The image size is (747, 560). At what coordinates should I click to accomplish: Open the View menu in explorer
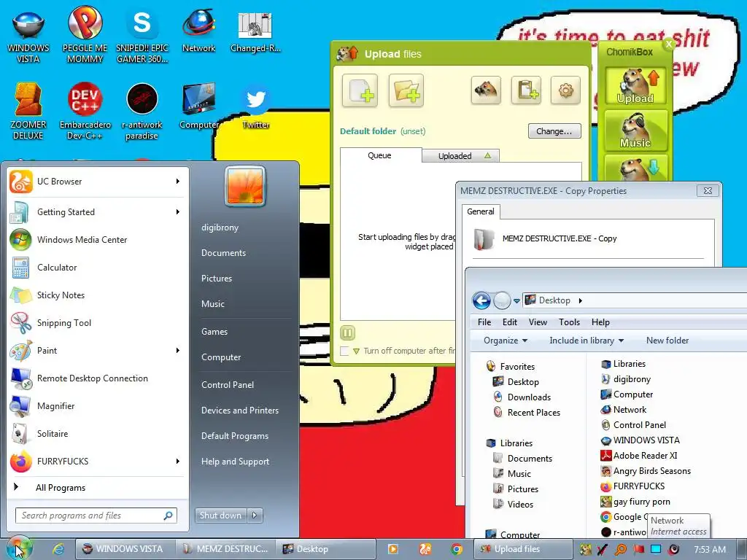coord(538,322)
